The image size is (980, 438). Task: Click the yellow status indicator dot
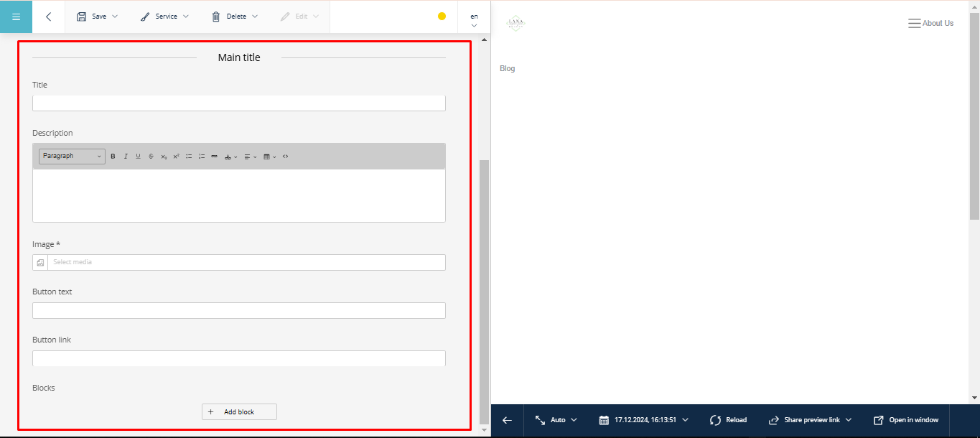pos(442,17)
